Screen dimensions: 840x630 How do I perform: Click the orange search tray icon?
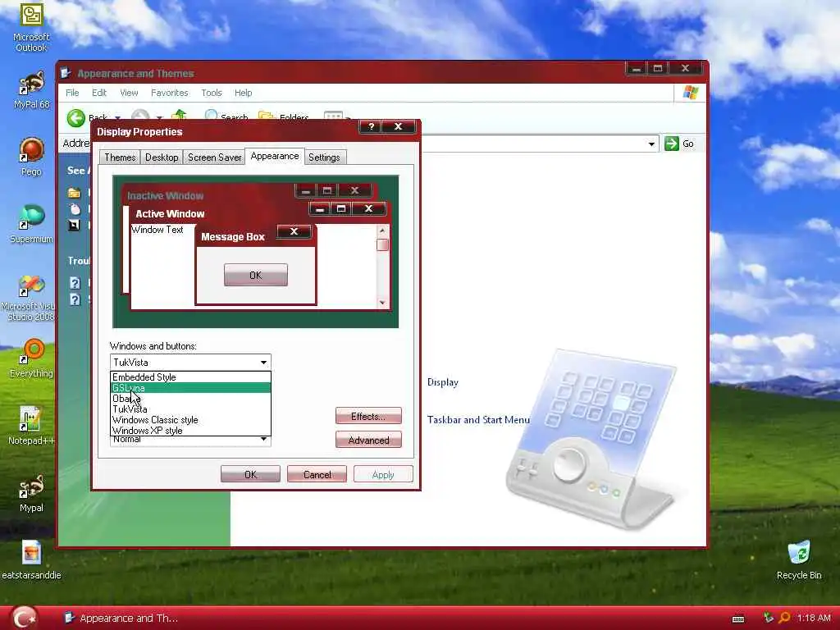coord(784,619)
